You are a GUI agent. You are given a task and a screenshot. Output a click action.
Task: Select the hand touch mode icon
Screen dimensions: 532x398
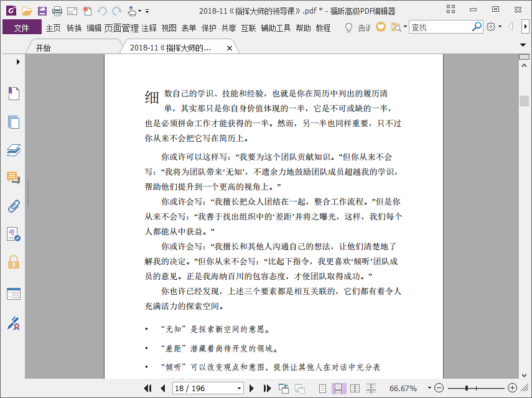click(x=132, y=11)
